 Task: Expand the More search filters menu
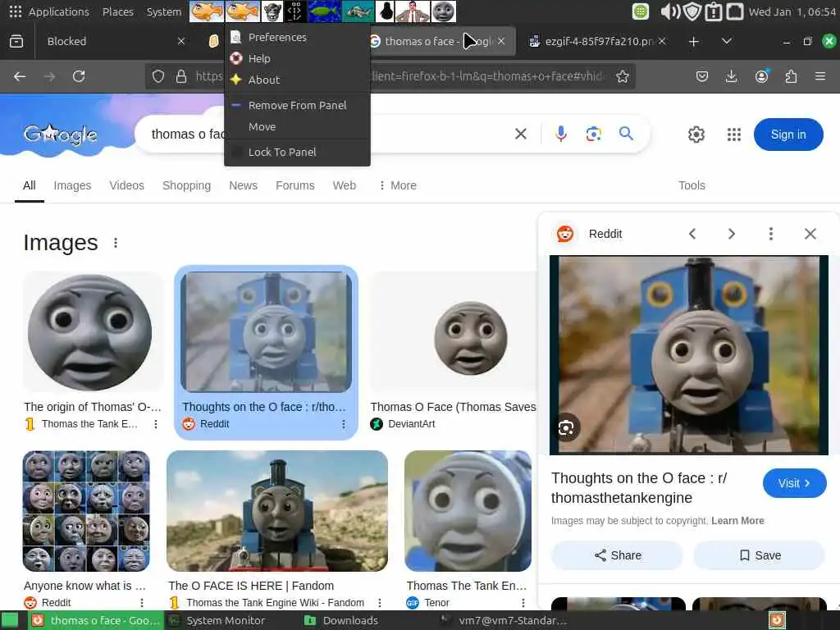click(397, 185)
